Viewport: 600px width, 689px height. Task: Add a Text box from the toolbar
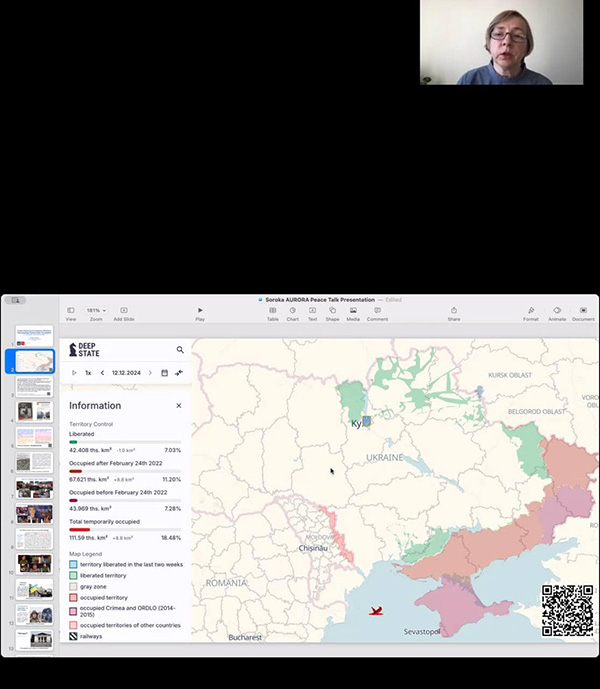tap(313, 314)
